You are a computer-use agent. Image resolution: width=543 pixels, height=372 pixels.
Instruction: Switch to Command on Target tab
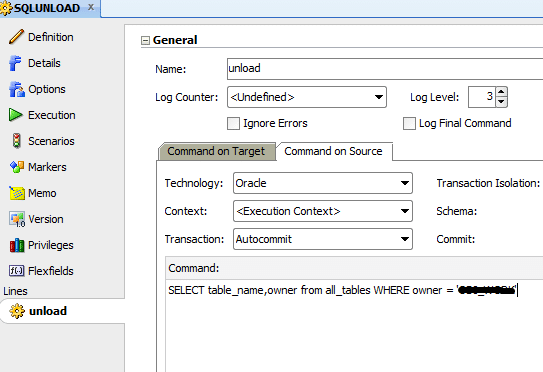(216, 151)
